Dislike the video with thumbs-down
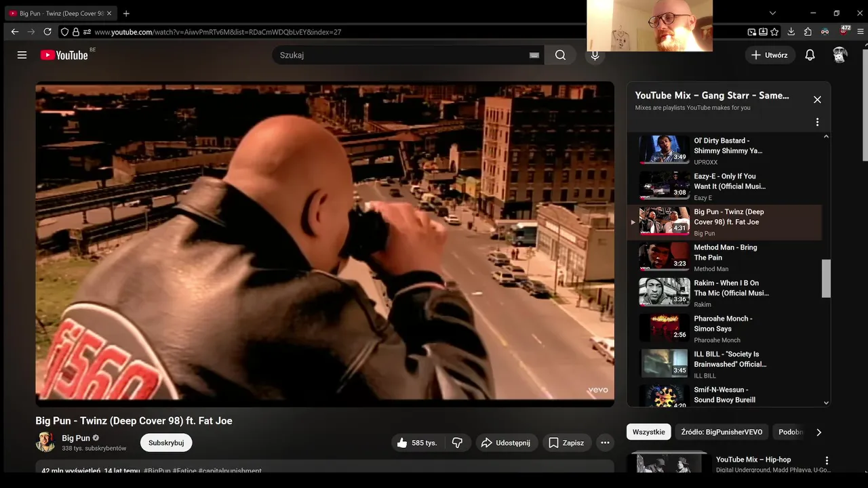 coord(457,443)
